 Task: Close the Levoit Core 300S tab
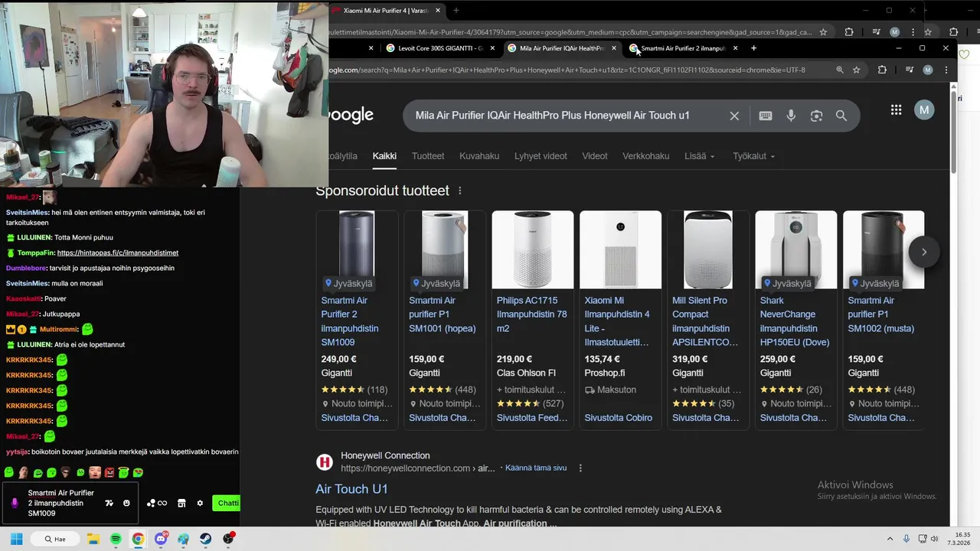click(x=492, y=48)
